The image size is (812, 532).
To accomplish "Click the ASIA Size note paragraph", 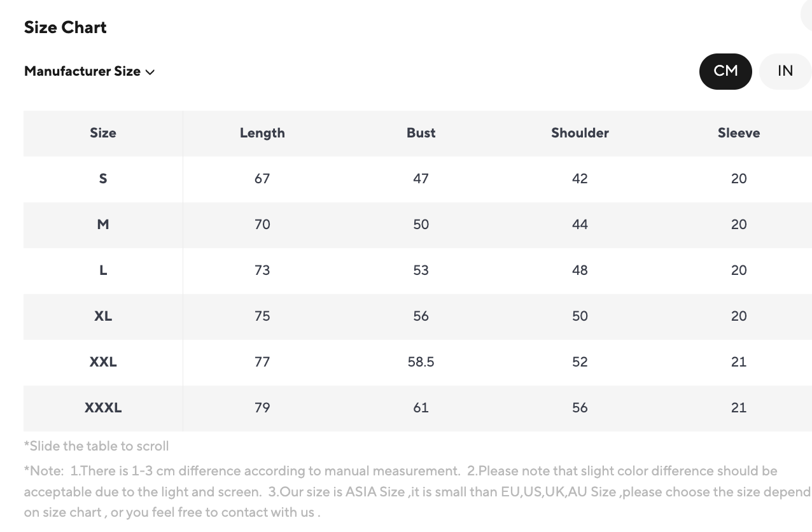I will (x=407, y=491).
